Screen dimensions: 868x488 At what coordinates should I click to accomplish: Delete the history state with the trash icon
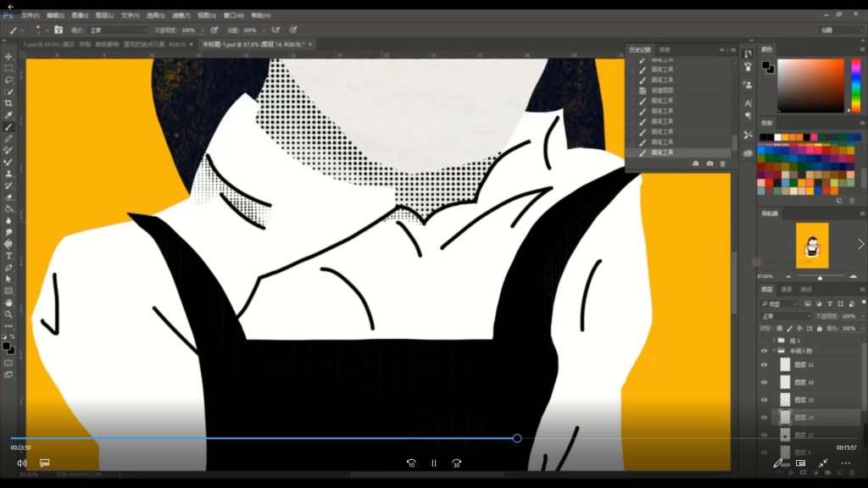(722, 164)
